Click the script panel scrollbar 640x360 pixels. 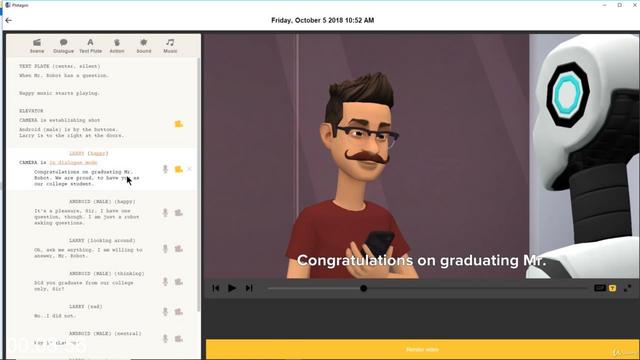coord(199,184)
